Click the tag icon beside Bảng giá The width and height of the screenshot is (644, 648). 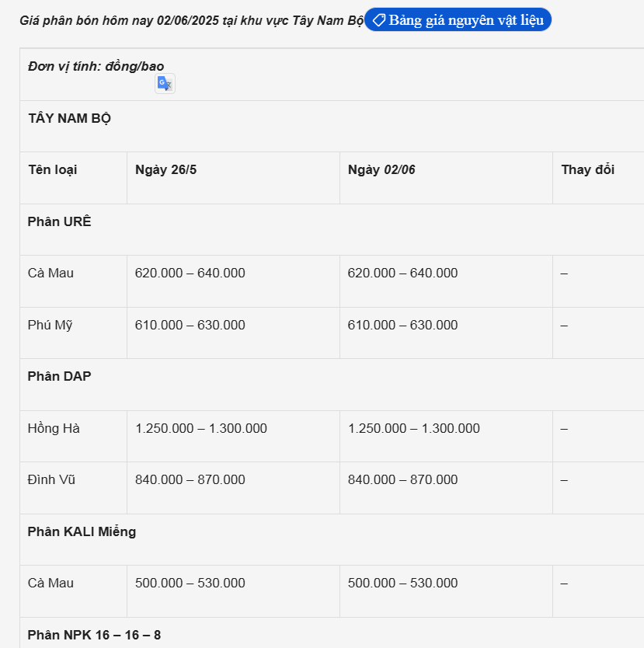point(379,20)
